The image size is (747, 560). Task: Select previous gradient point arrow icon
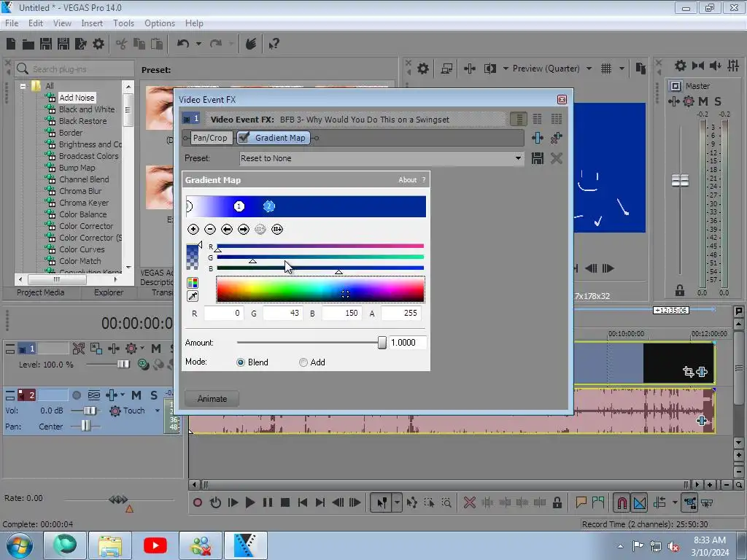coord(227,230)
